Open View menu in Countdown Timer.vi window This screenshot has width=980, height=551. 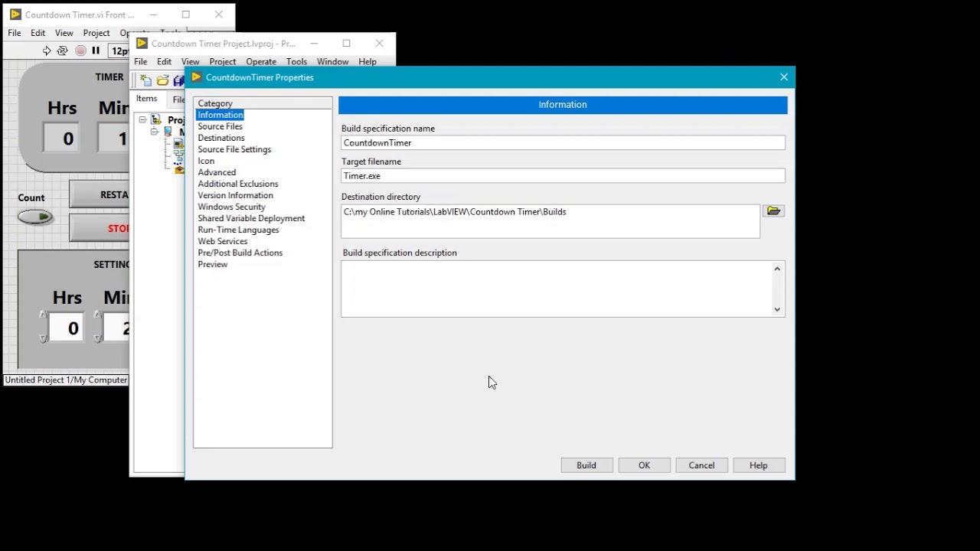click(x=64, y=33)
